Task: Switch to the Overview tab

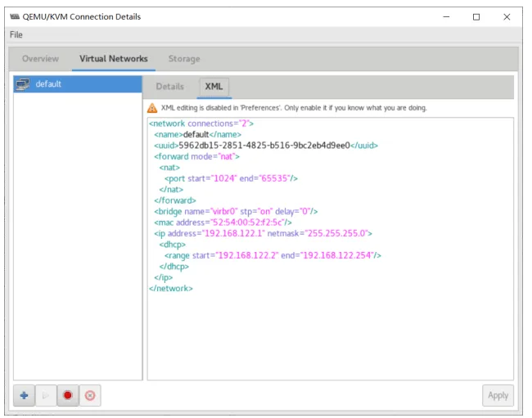Action: pos(40,59)
